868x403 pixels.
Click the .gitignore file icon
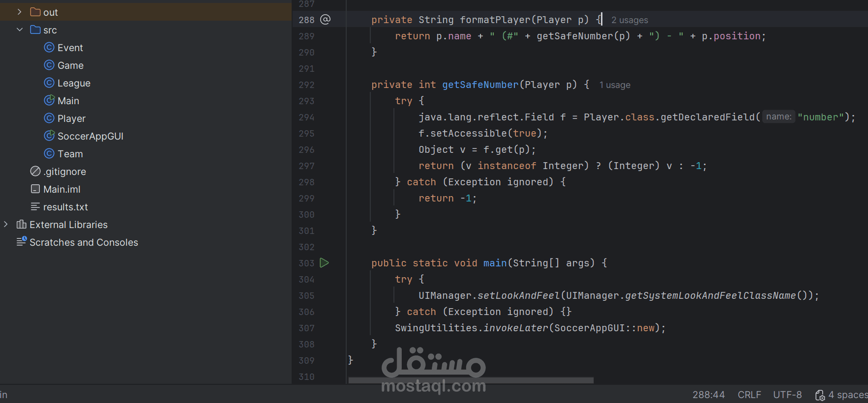35,171
